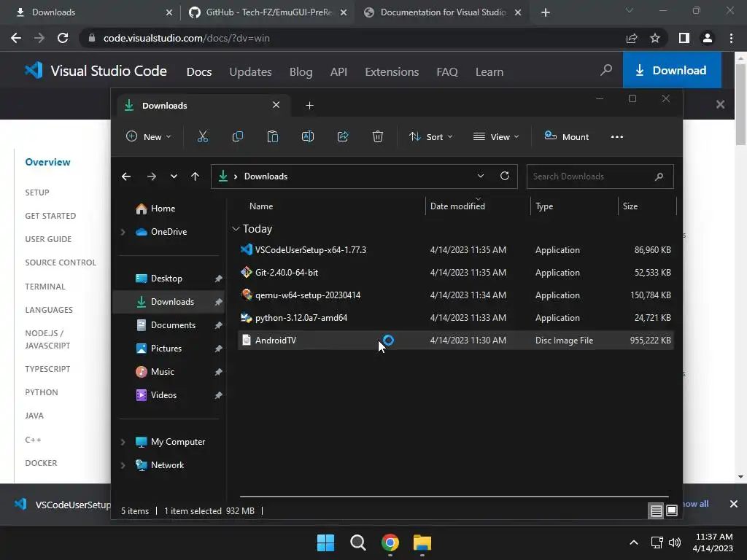
Task: Click the Visual Studio Code website search icon
Action: 606,71
